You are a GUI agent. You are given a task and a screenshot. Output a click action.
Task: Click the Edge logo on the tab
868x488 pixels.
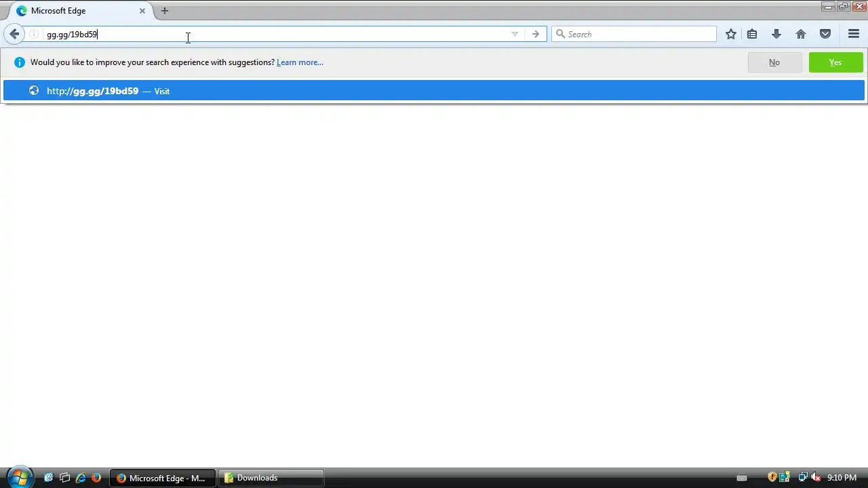pyautogui.click(x=22, y=11)
